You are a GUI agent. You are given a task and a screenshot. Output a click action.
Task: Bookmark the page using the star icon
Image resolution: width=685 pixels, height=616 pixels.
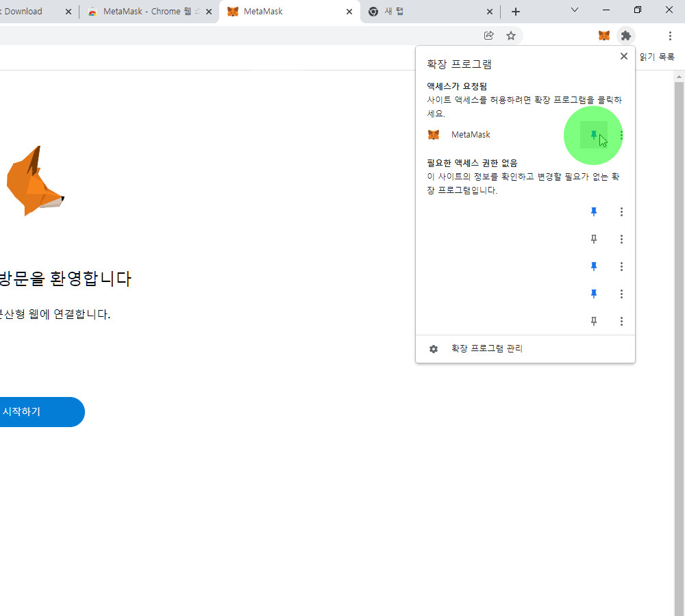(511, 36)
